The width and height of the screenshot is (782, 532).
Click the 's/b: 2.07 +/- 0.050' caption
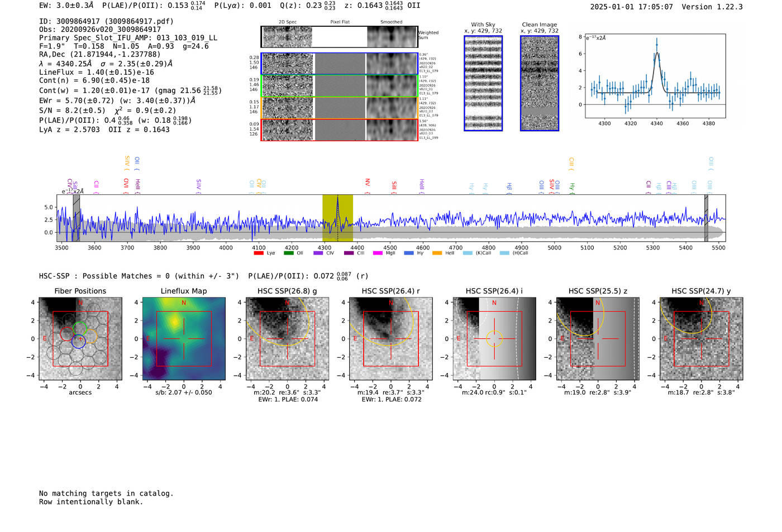point(184,392)
